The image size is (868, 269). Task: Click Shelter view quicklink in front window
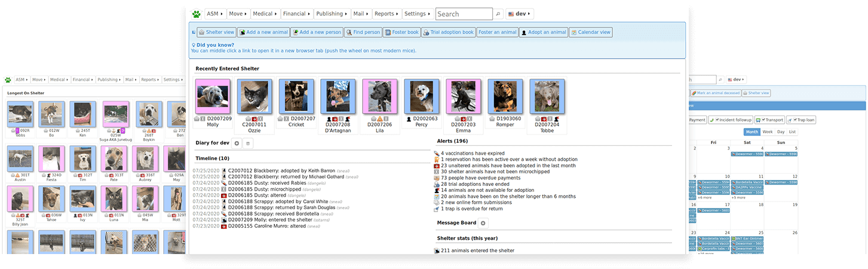[x=216, y=32]
